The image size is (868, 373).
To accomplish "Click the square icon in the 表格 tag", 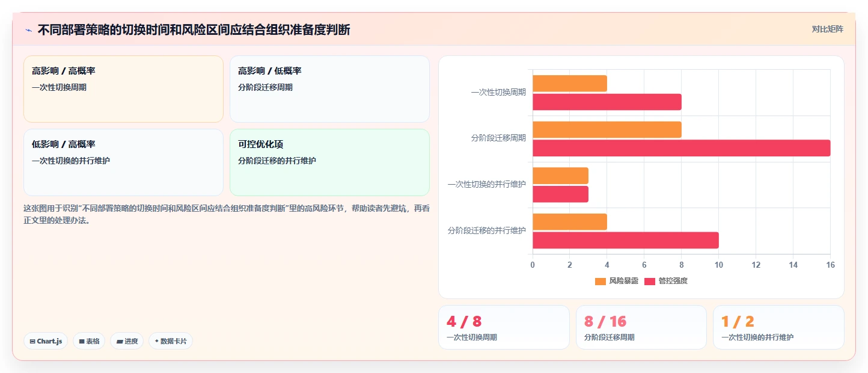I will click(81, 341).
